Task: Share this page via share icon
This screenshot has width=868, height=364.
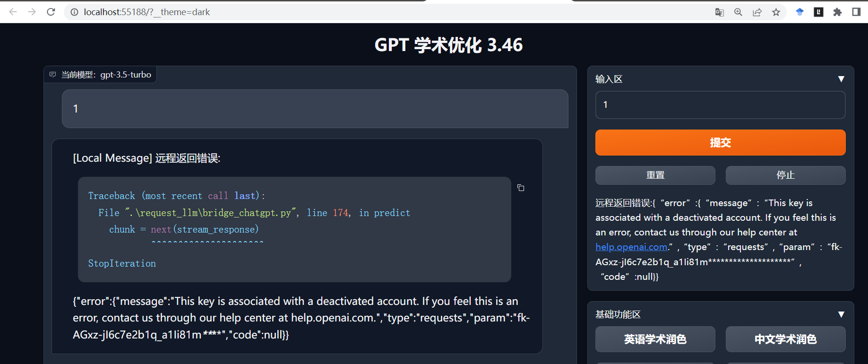Action: tap(757, 12)
